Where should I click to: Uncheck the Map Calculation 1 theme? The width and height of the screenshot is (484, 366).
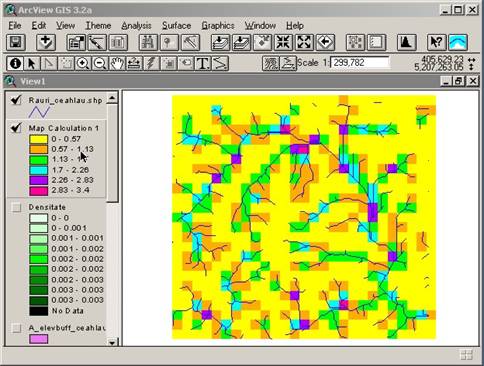(x=16, y=128)
